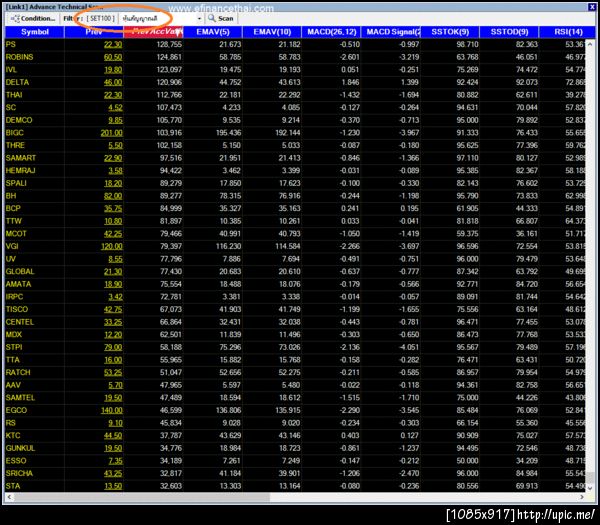Select the GLOBAL symbol

20,272
